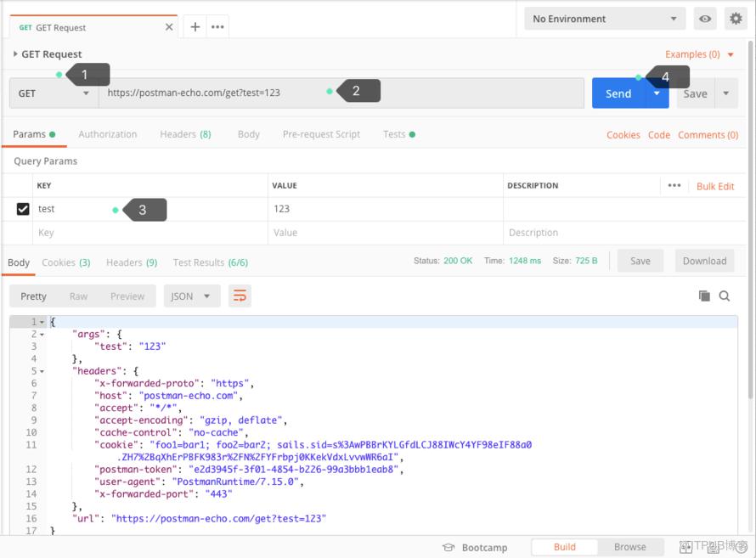Open the Bulk Edit link

tap(715, 187)
